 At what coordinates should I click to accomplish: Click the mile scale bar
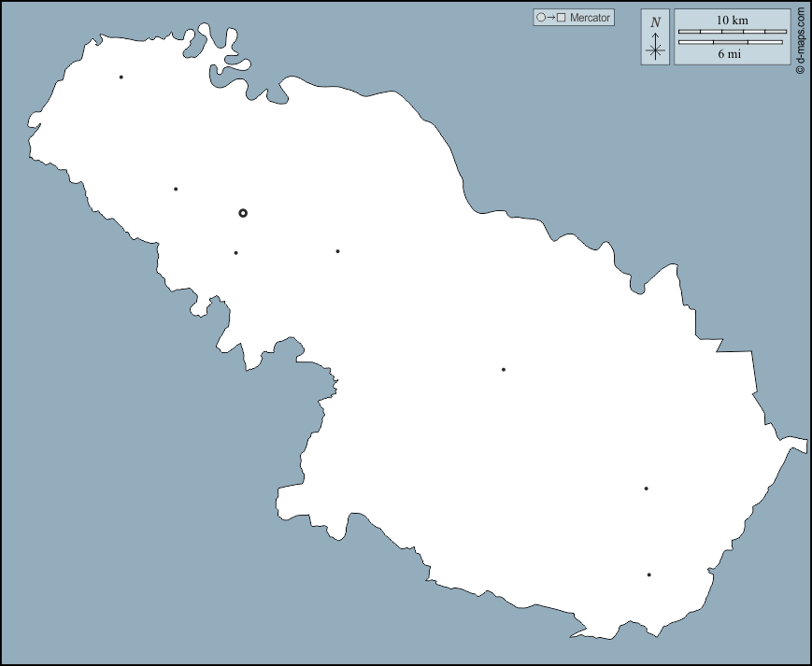pos(730,42)
